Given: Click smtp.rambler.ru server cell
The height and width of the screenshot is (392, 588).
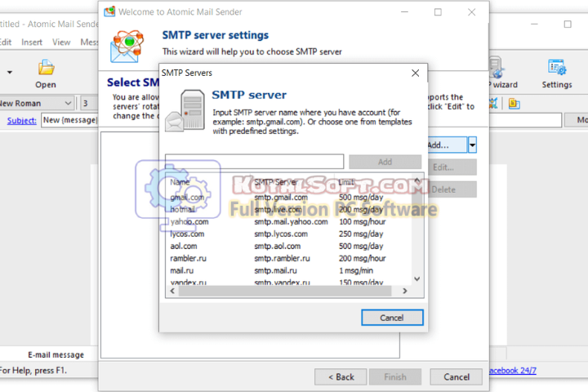Looking at the screenshot, I should click(282, 258).
